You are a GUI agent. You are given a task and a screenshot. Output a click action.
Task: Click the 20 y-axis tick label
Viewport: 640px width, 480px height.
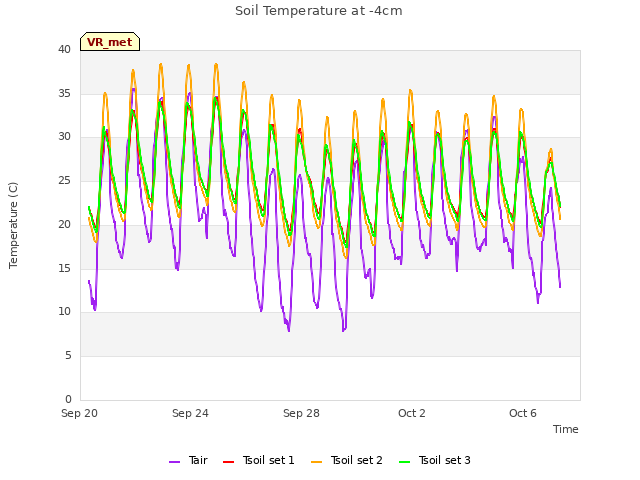(64, 224)
